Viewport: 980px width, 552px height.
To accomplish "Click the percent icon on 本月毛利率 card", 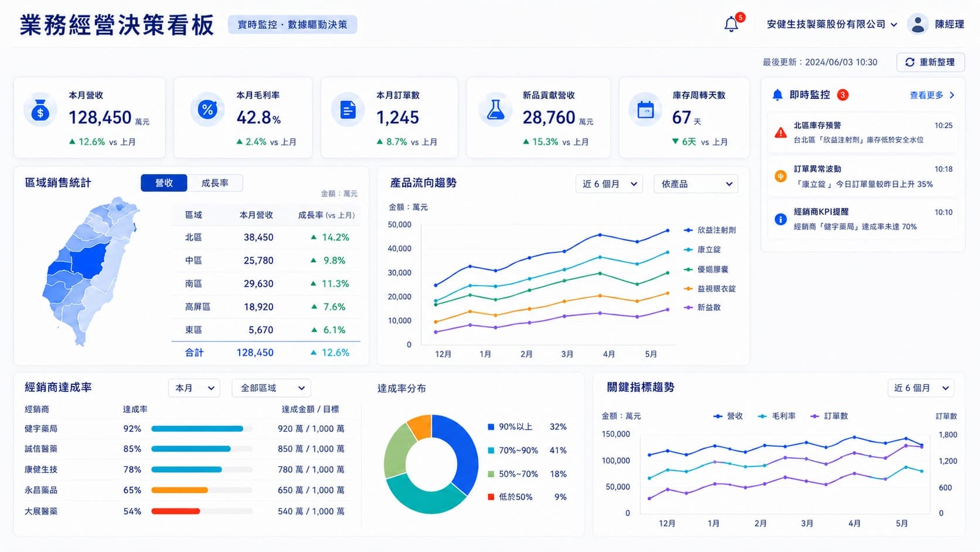I will pos(207,110).
